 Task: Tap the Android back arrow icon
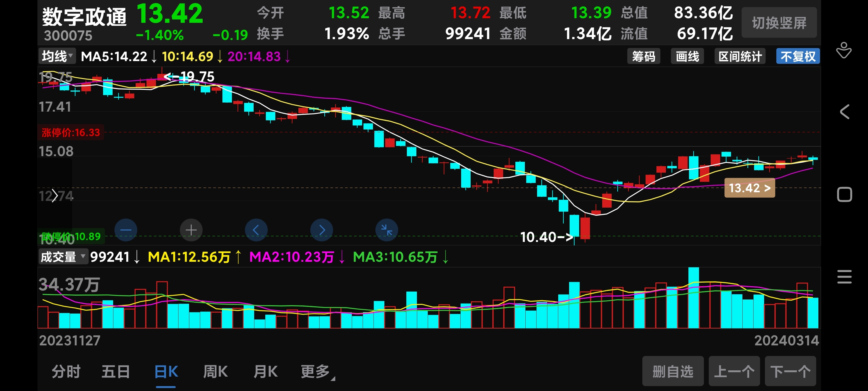(844, 112)
